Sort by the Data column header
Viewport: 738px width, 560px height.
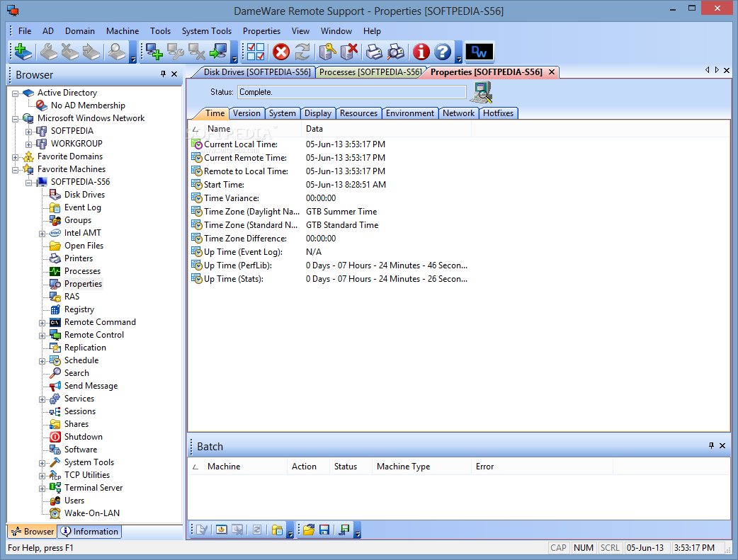386,128
